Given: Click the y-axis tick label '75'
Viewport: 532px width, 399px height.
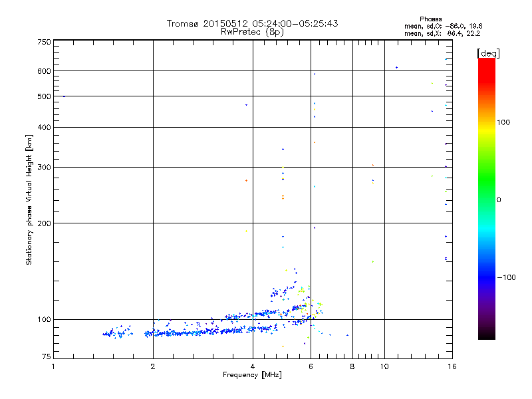Looking at the screenshot, I should (x=47, y=356).
